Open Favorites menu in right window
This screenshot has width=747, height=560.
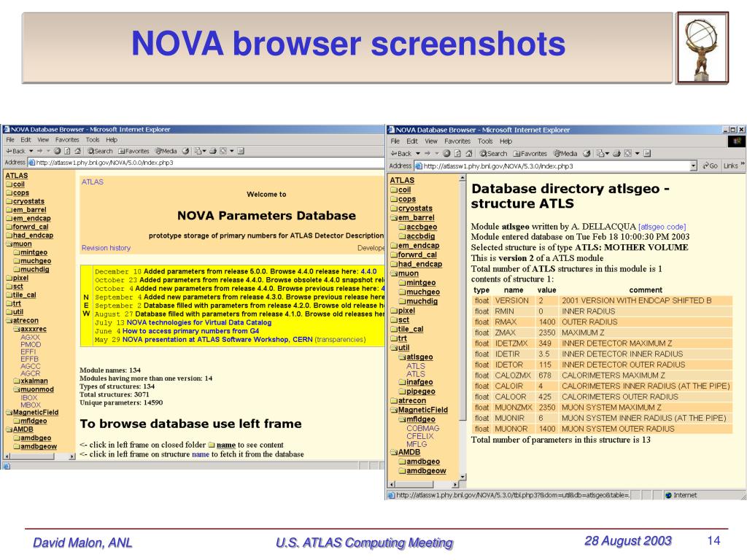point(457,141)
